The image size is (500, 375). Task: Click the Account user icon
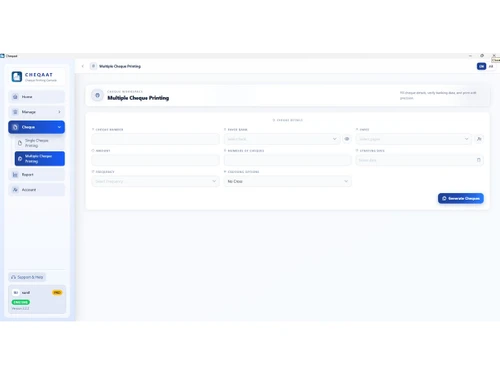15,190
